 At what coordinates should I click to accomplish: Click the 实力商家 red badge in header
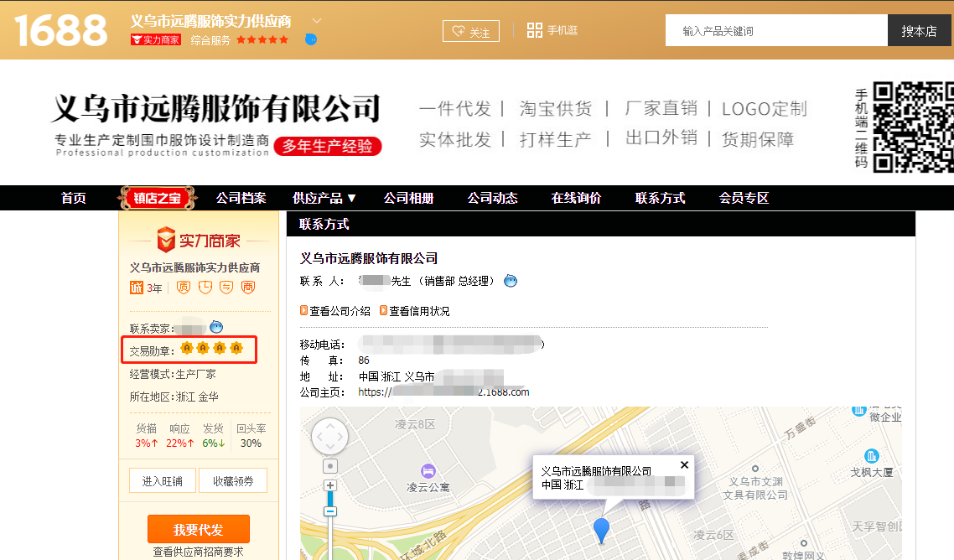pos(156,40)
